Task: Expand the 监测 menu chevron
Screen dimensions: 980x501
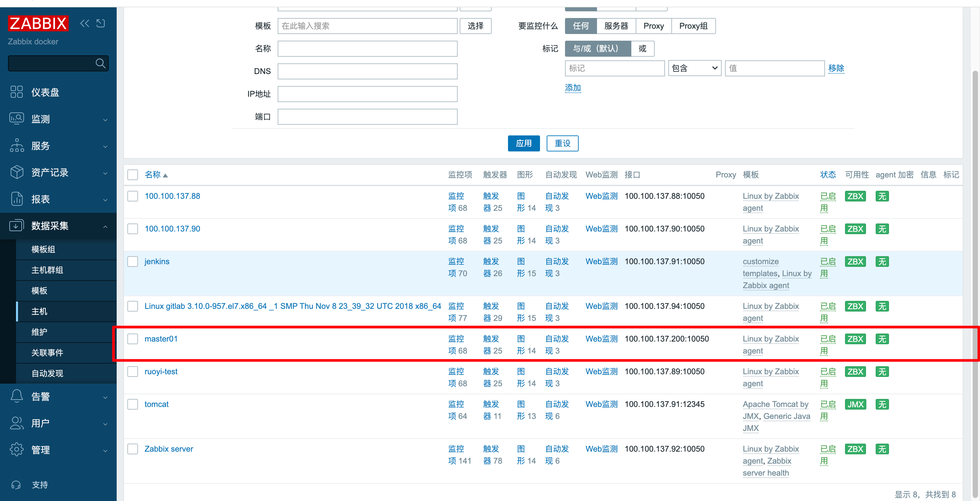Action: tap(105, 120)
